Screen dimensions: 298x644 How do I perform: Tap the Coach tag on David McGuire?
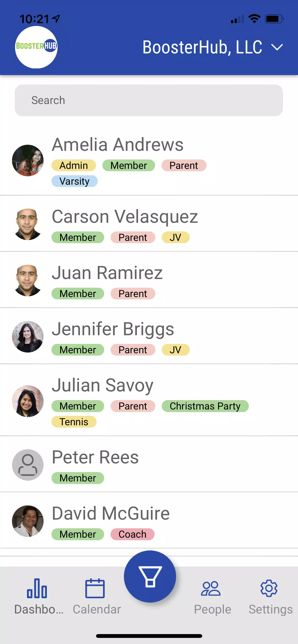pyautogui.click(x=132, y=534)
